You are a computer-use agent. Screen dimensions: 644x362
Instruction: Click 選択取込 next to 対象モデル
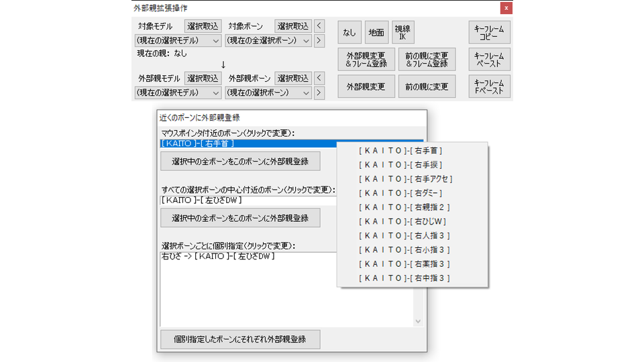point(203,26)
